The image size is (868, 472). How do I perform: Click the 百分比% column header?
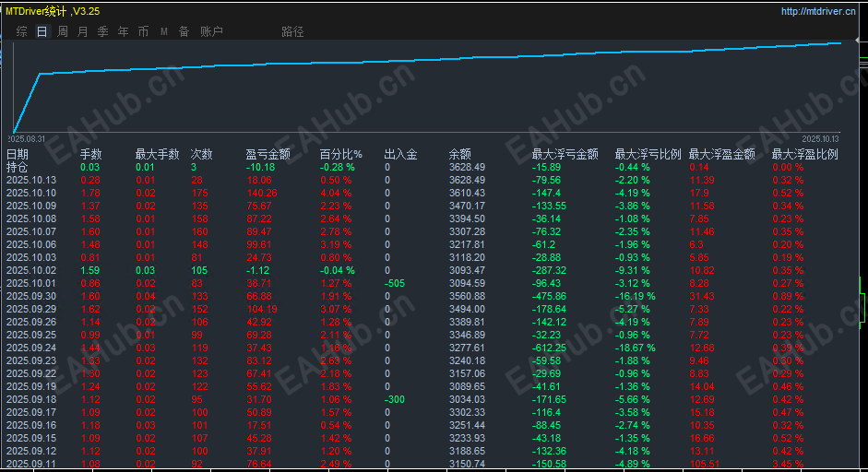click(x=341, y=154)
